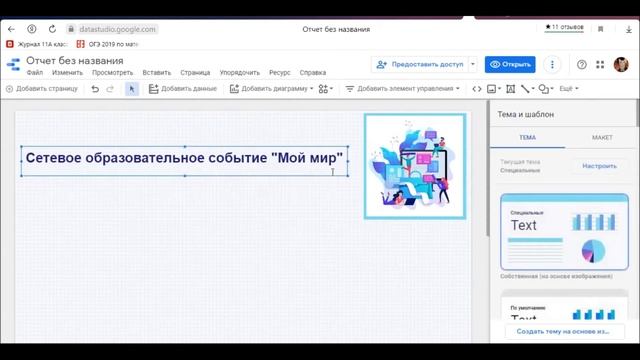Open the 'Журнал 11А клас' bookmark
Screen dimensions: 640x360
pyautogui.click(x=37, y=44)
